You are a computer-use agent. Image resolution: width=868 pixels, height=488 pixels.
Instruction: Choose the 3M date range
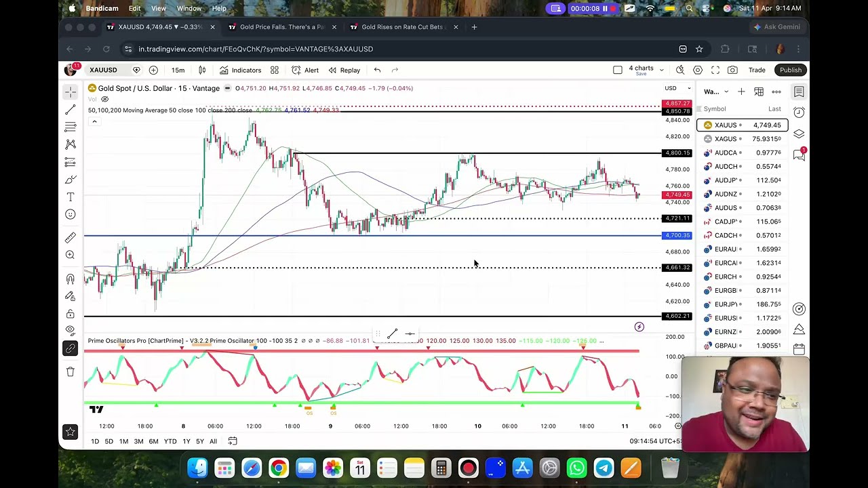coord(138,441)
